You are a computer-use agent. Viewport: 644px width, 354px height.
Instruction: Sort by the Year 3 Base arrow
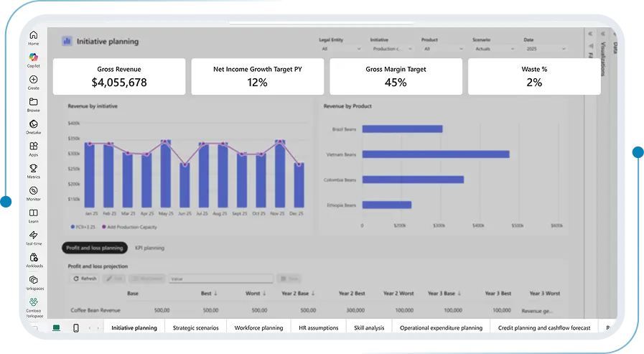pyautogui.click(x=459, y=293)
